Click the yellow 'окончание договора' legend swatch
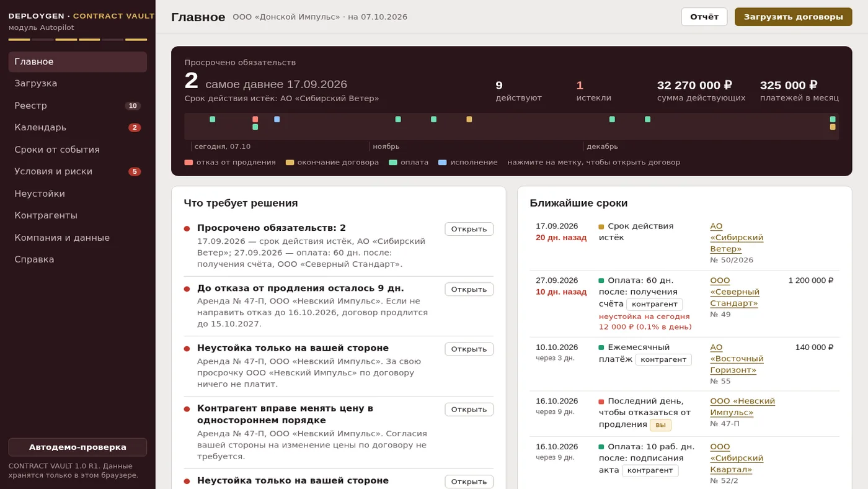 point(290,163)
